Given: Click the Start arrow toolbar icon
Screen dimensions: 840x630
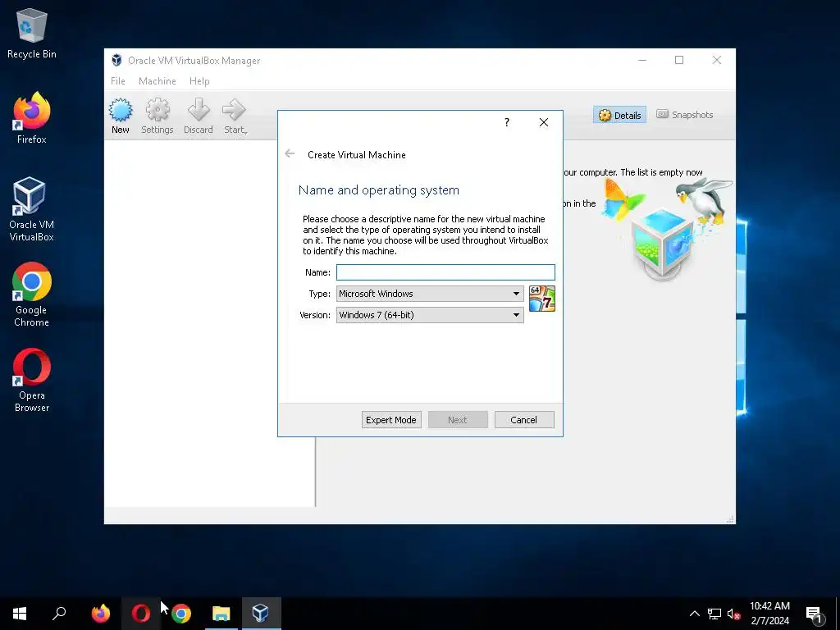Looking at the screenshot, I should tap(235, 116).
